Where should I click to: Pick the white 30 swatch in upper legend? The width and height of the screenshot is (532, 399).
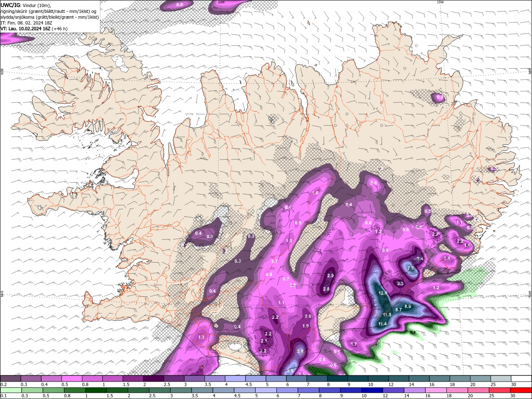521,378
